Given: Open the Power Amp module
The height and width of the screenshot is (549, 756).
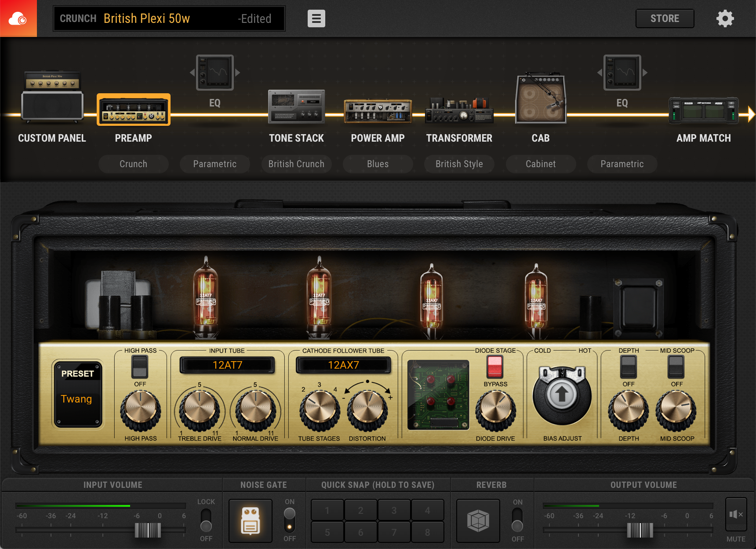Looking at the screenshot, I should click(x=378, y=110).
